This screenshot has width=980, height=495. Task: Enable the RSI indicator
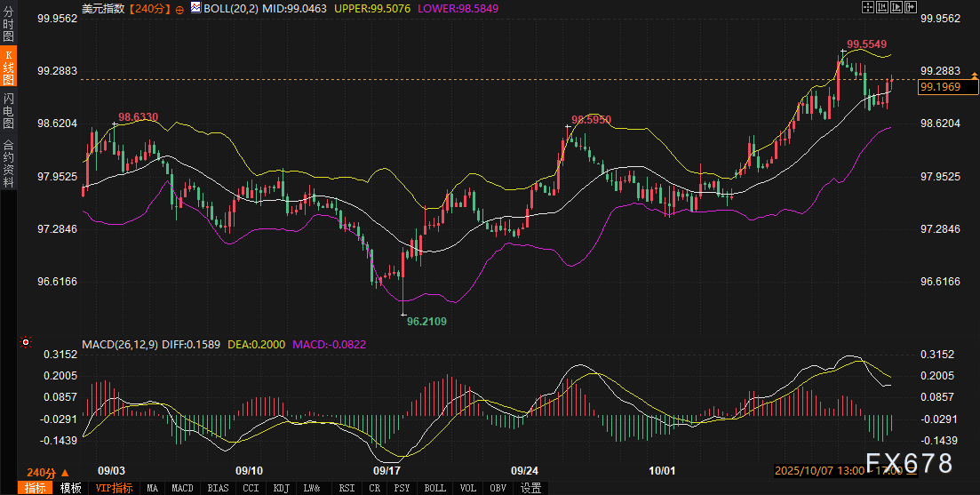pyautogui.click(x=347, y=488)
